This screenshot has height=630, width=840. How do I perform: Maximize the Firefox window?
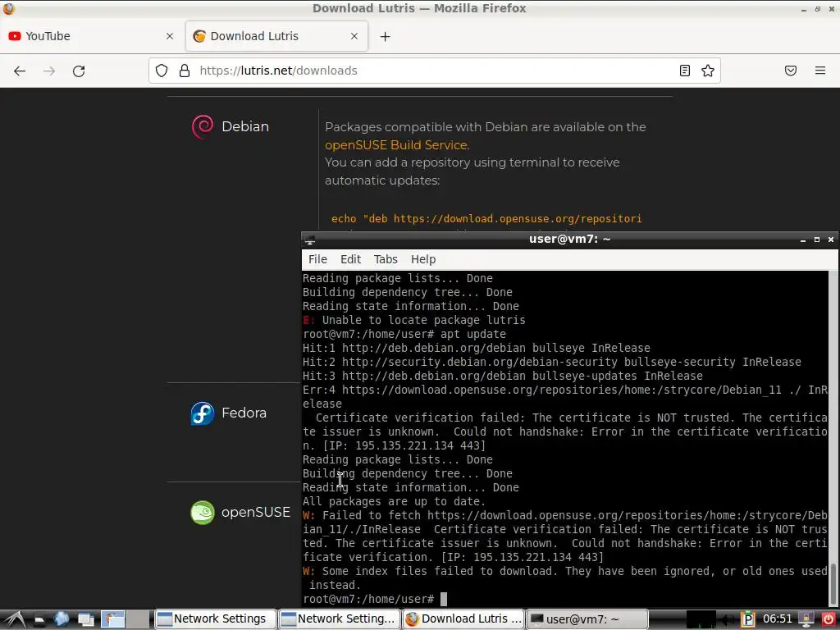(x=818, y=9)
